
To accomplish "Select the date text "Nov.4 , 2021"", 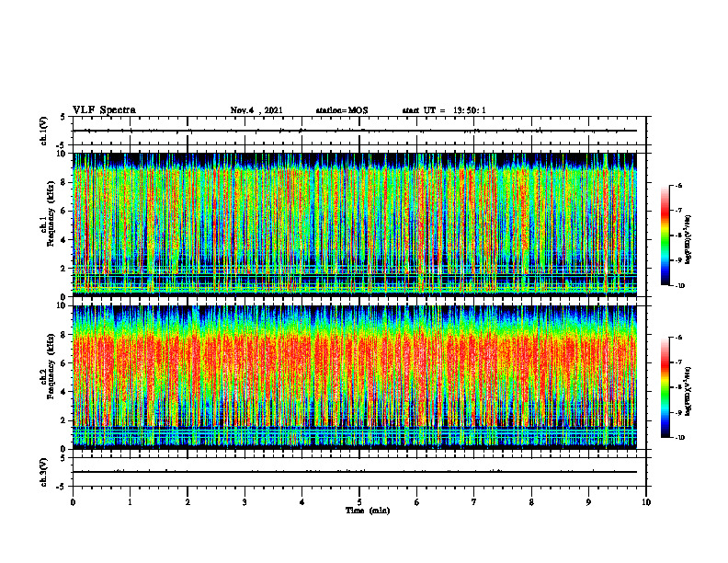I will [x=256, y=110].
